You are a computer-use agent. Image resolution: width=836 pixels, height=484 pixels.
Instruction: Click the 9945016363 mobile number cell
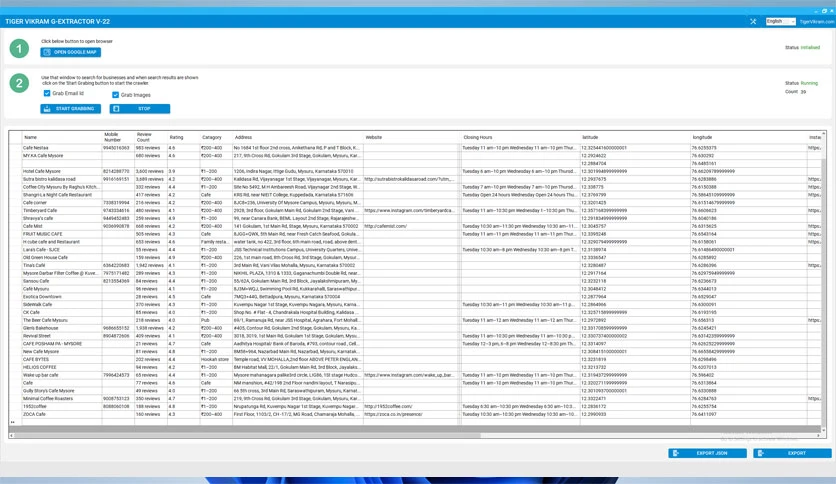point(116,148)
